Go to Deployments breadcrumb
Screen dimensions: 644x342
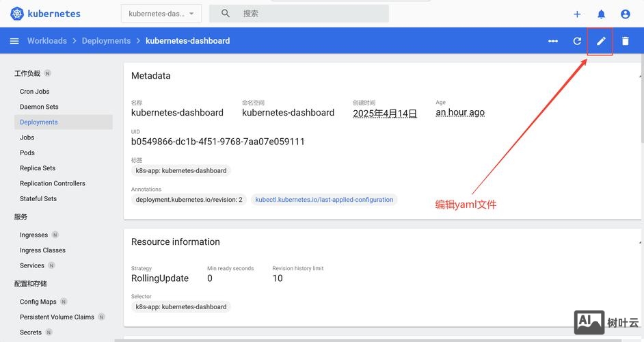point(106,40)
